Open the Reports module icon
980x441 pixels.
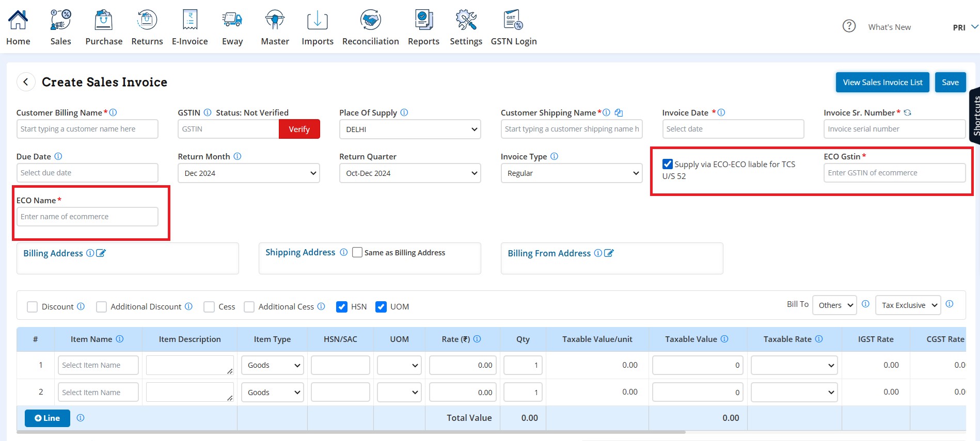click(x=423, y=20)
